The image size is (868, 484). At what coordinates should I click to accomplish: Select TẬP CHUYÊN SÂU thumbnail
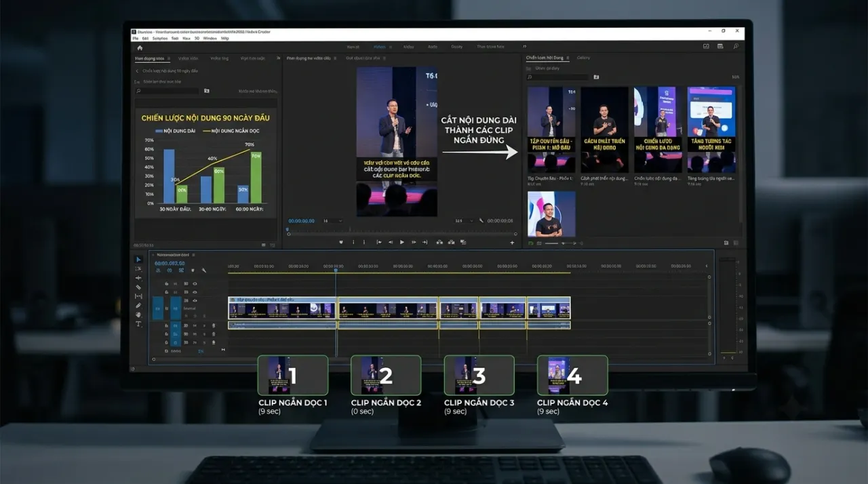pyautogui.click(x=551, y=129)
